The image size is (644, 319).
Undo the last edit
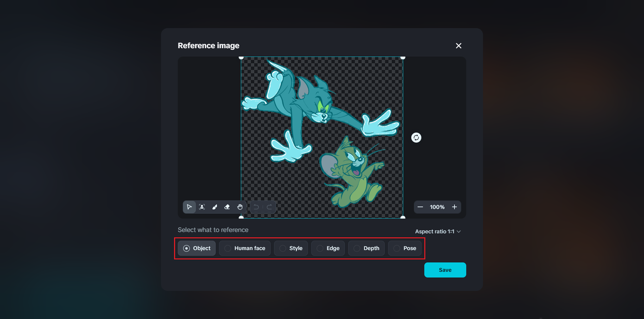tap(256, 207)
